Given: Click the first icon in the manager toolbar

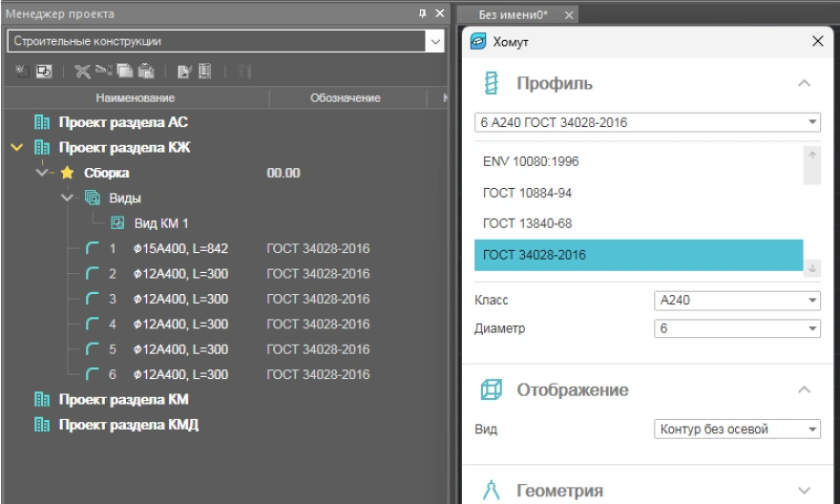Looking at the screenshot, I should click(x=22, y=72).
